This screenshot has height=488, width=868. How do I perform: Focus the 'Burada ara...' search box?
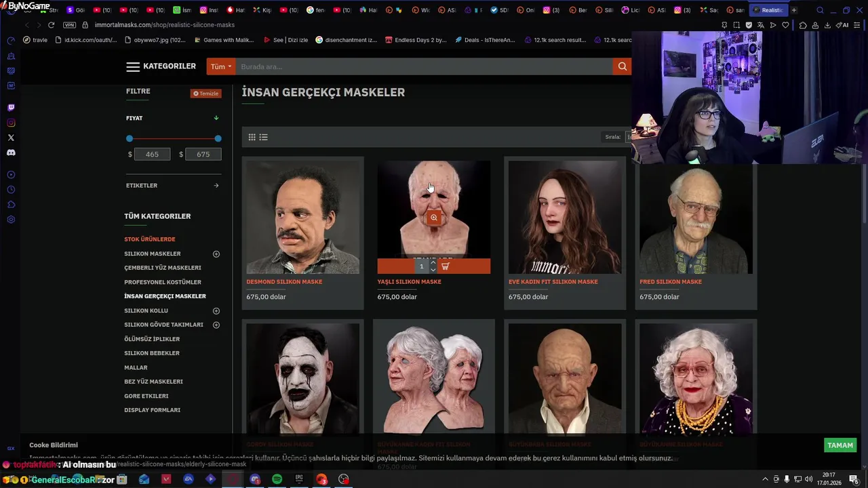point(425,66)
